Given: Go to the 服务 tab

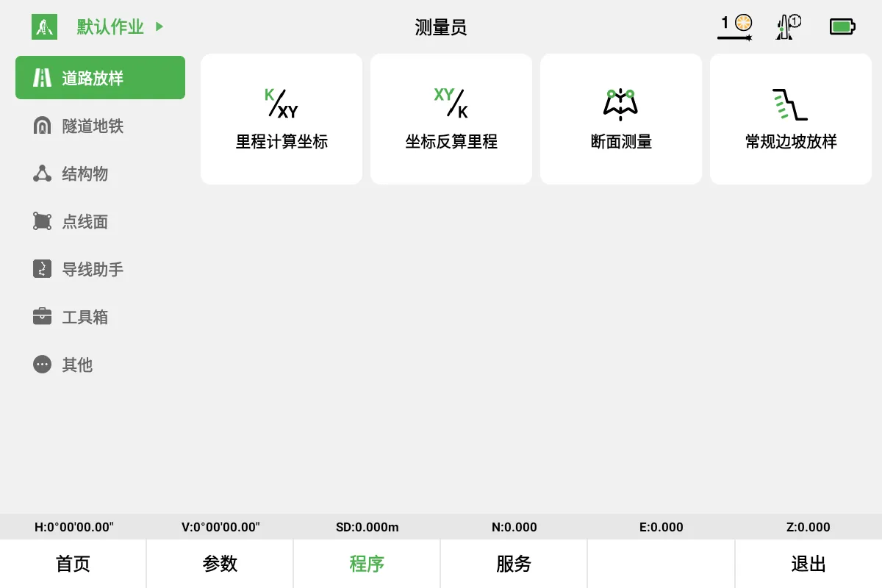Looking at the screenshot, I should click(x=514, y=564).
